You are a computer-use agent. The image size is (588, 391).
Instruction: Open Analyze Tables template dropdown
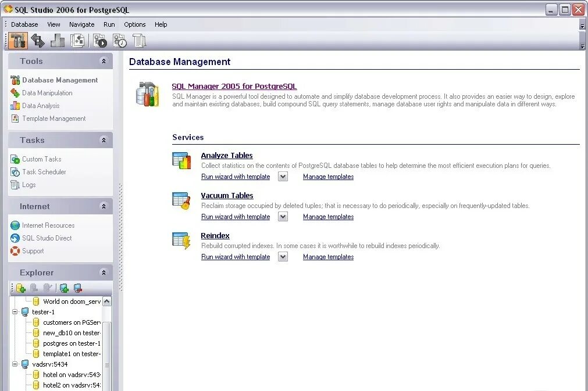[x=283, y=177]
